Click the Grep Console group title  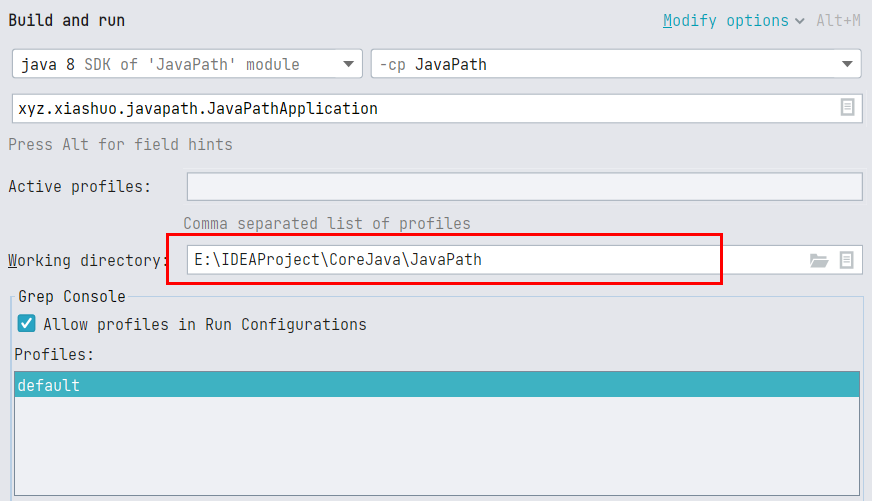coord(72,296)
